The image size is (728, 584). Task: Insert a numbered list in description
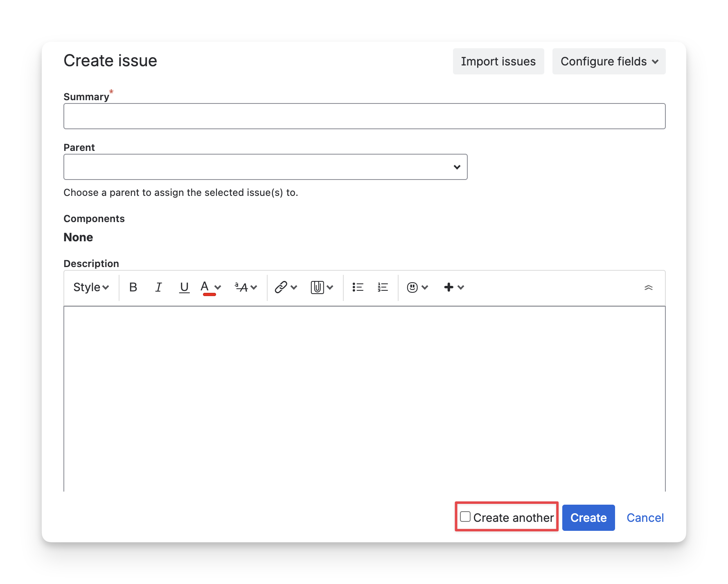click(x=383, y=288)
